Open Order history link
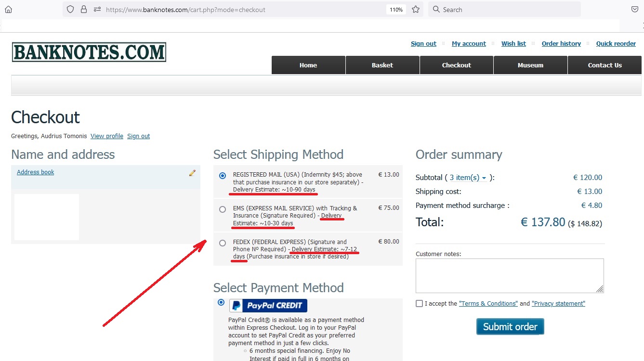 click(561, 43)
